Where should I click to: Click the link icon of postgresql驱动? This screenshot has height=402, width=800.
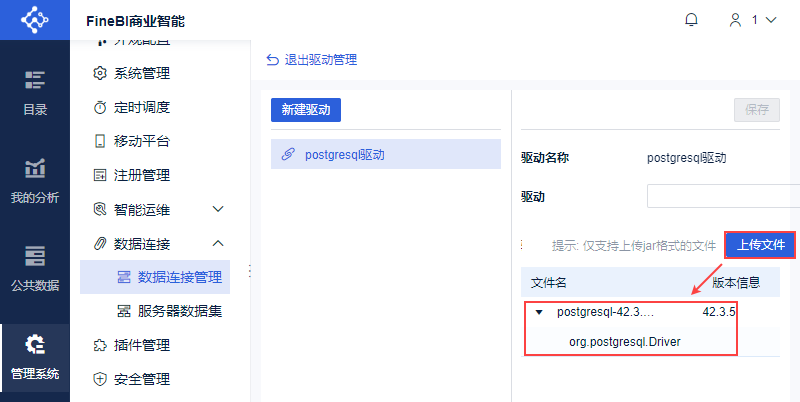(288, 154)
